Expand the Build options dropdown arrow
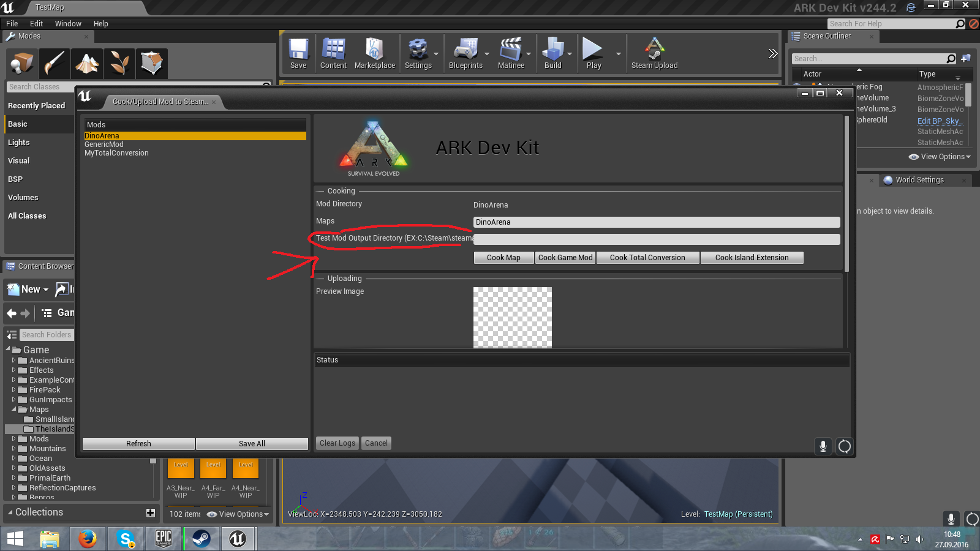The image size is (980, 551). coord(570,54)
